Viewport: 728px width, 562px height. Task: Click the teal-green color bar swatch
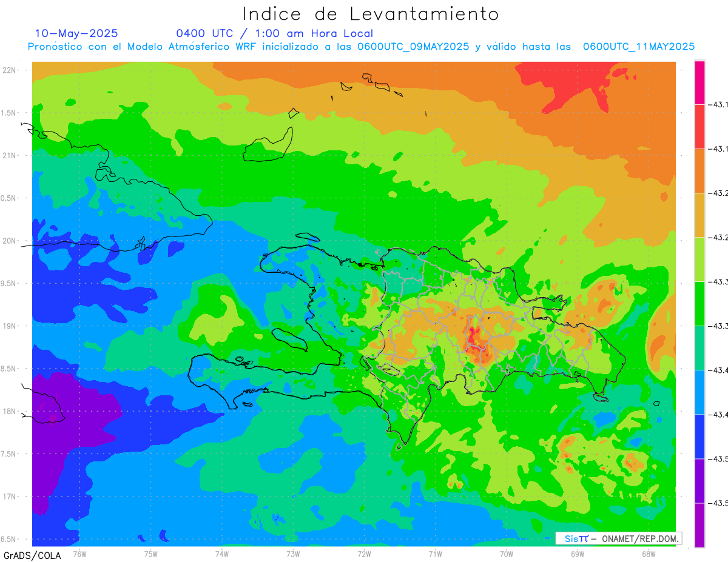[699, 348]
